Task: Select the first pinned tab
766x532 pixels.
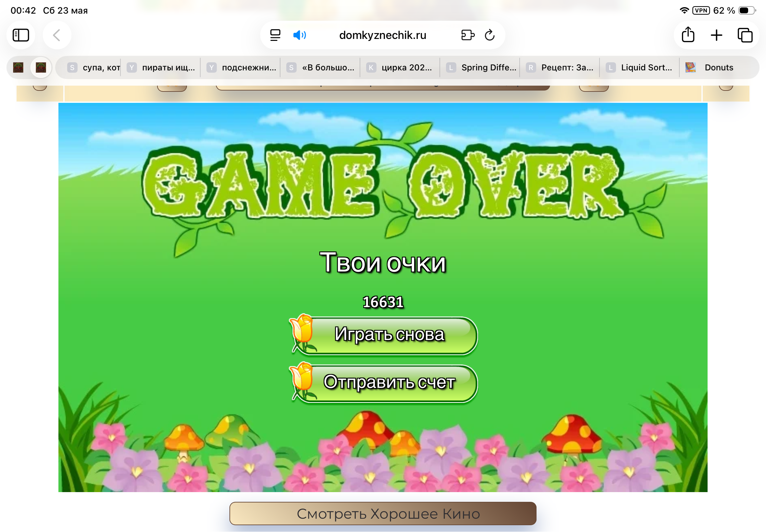Action: 19,67
